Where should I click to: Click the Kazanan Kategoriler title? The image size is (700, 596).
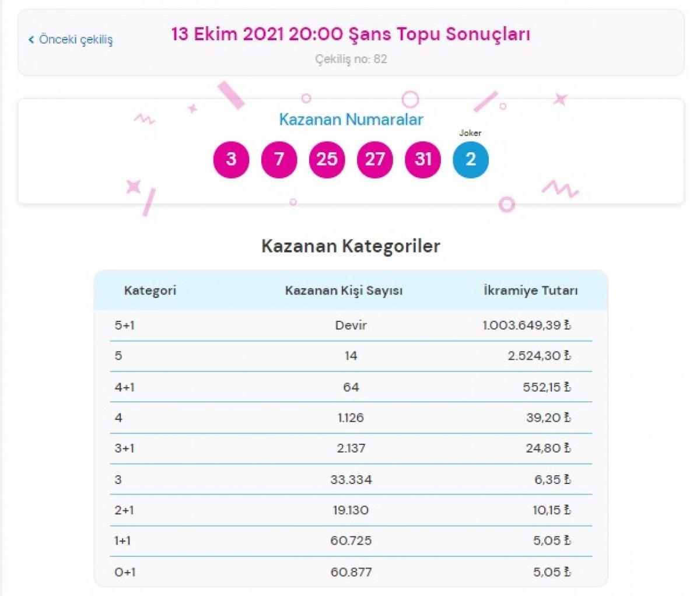(350, 246)
